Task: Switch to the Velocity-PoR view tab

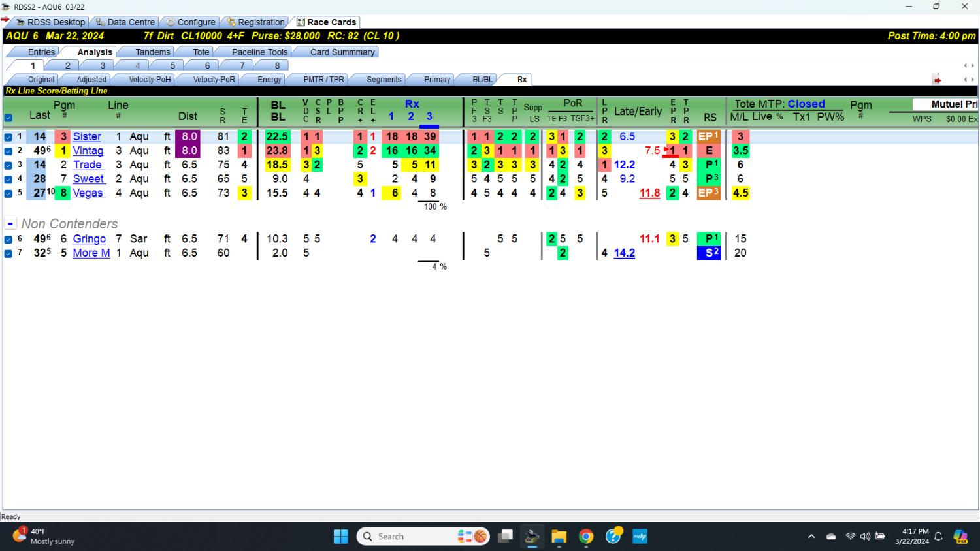Action: (214, 80)
